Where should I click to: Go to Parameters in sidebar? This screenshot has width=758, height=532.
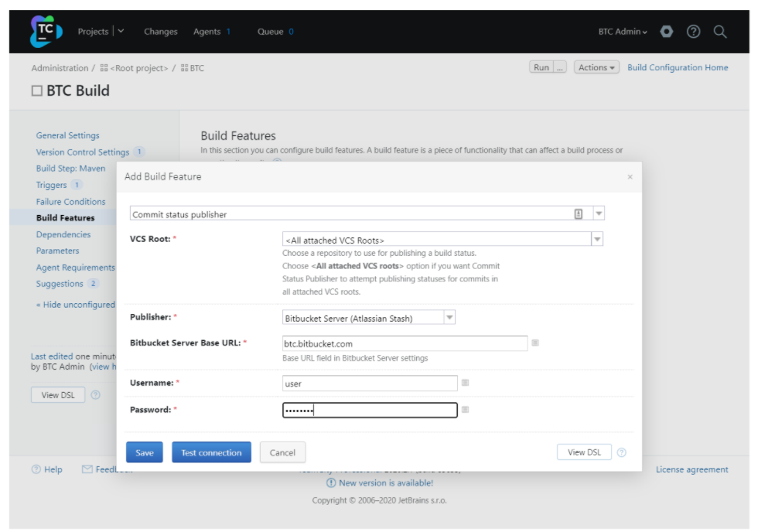point(57,251)
